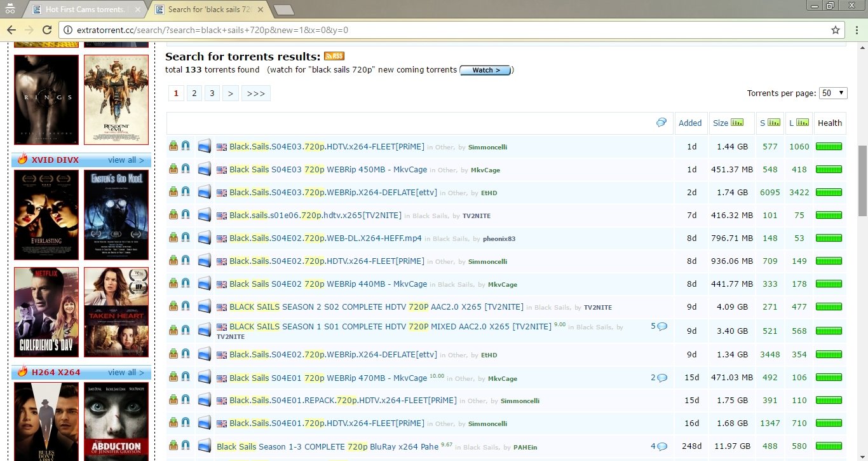Click magnet link icon for Black.Sails.S04E03.720p.HDTV.x264-FLEET row
The height and width of the screenshot is (461, 868).
point(185,146)
